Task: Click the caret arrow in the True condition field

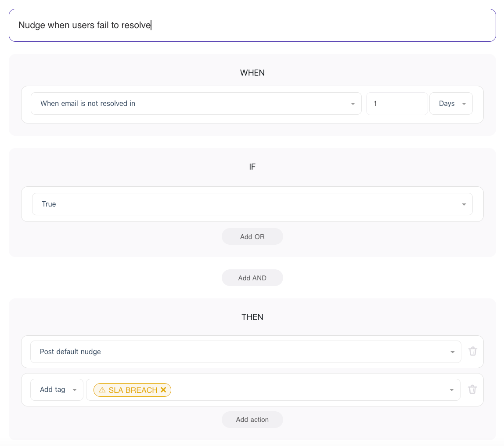Action: pyautogui.click(x=464, y=204)
